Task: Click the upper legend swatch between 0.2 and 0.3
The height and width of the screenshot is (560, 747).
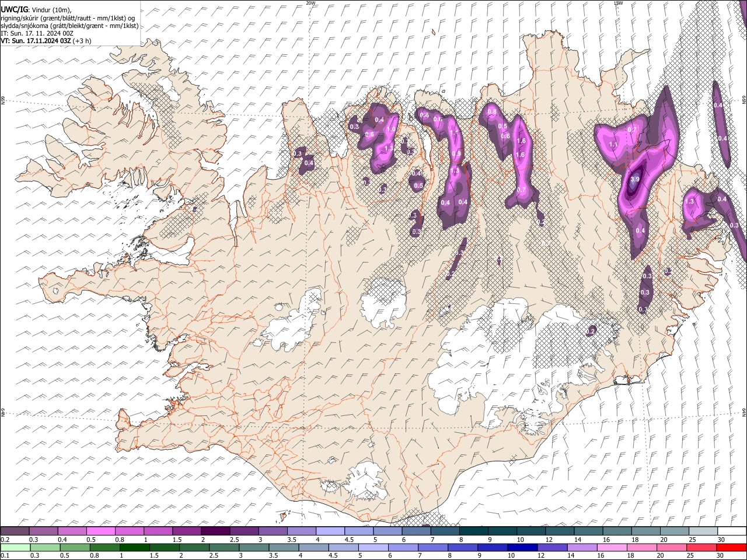Action: click(x=15, y=531)
